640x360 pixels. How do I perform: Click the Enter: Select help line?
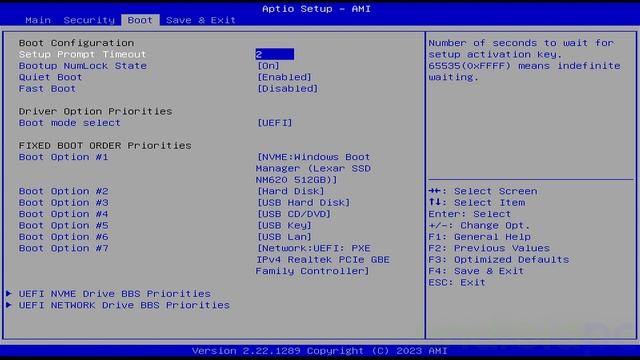(469, 214)
